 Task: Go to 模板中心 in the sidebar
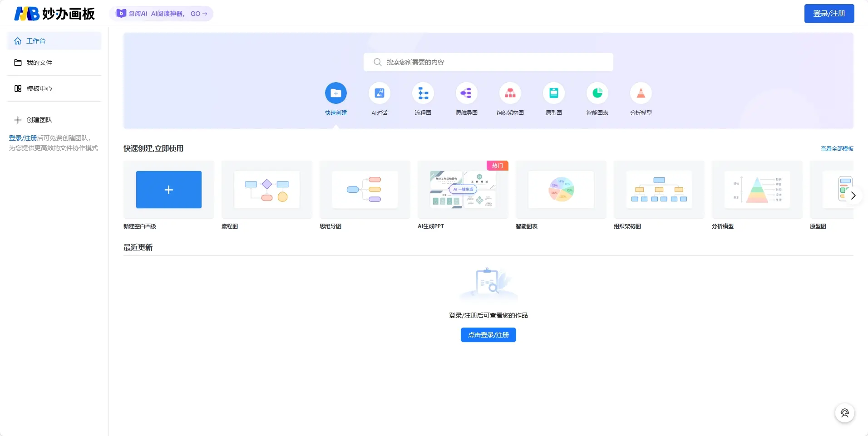(39, 88)
